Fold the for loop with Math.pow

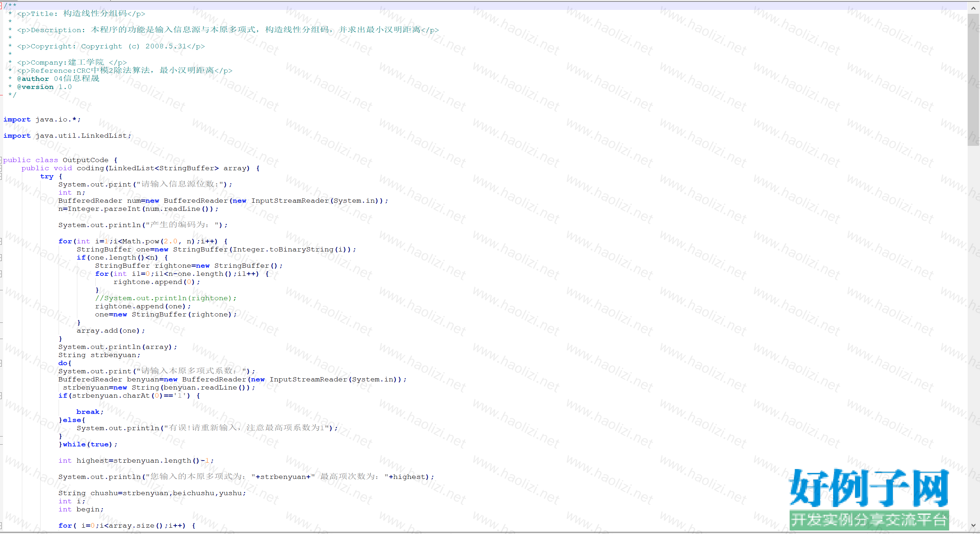tap(1, 241)
